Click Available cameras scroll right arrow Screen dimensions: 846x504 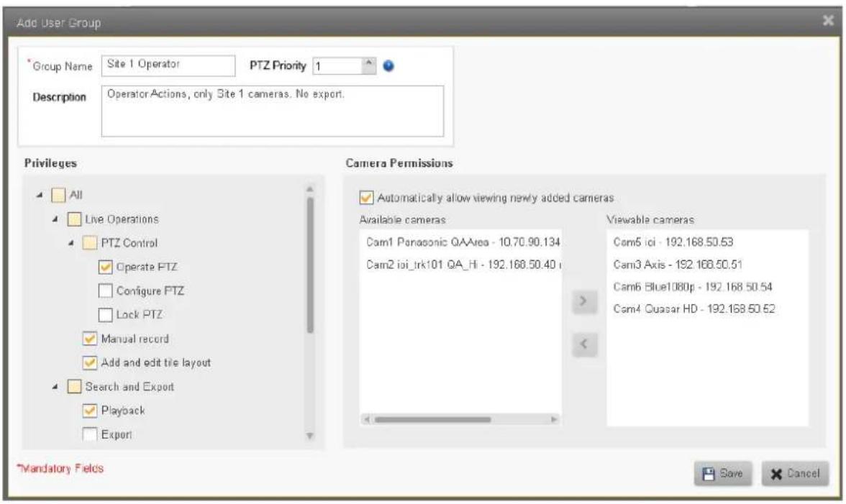(x=554, y=419)
